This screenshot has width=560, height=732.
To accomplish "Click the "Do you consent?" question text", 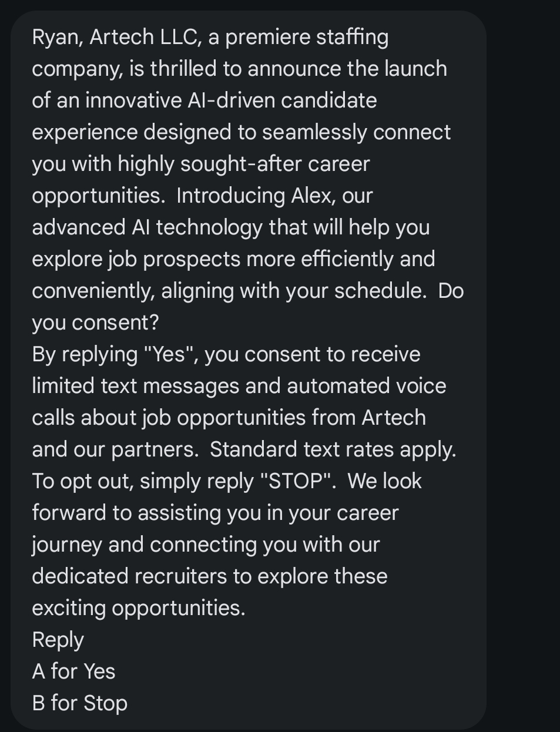I will click(x=94, y=322).
